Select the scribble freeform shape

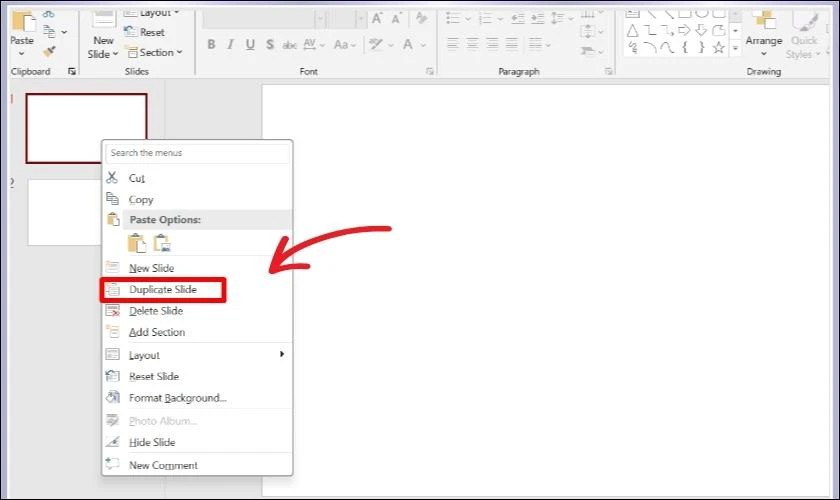pyautogui.click(x=633, y=48)
